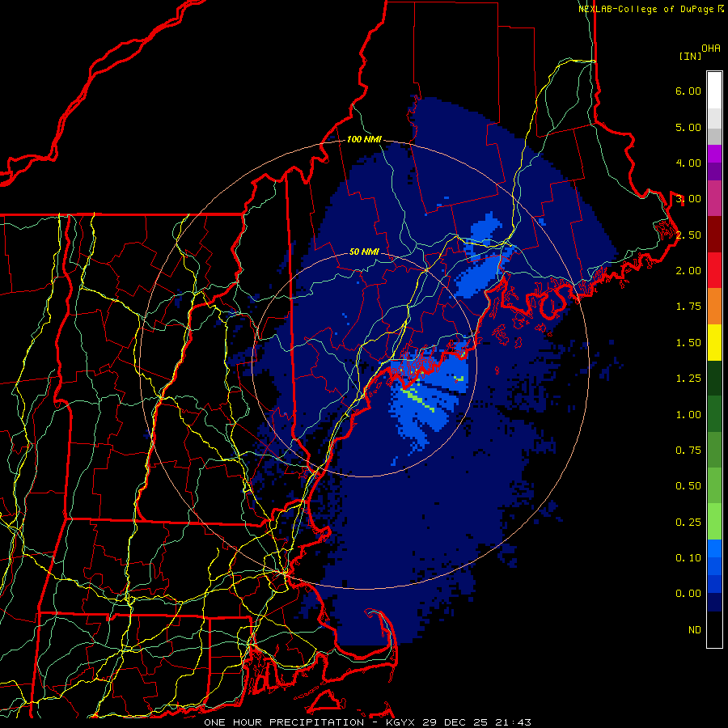Click the 2.50 legend value
This screenshot has width=728, height=728.
tap(688, 235)
